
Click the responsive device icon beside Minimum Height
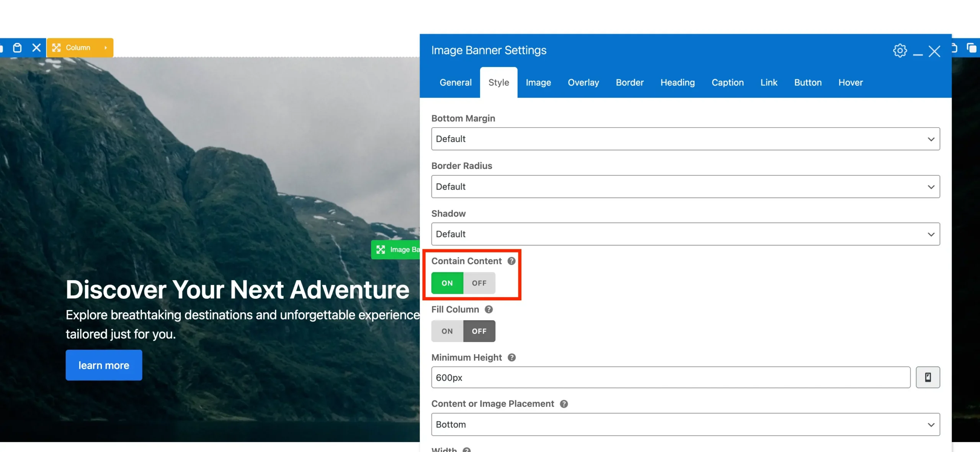pos(928,377)
